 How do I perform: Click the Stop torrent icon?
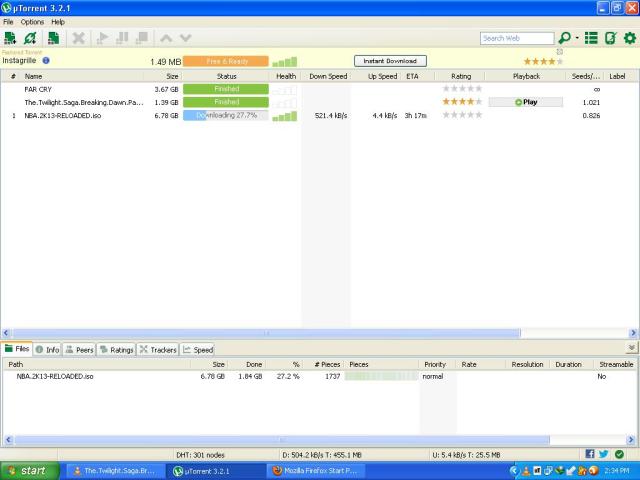pyautogui.click(x=142, y=38)
